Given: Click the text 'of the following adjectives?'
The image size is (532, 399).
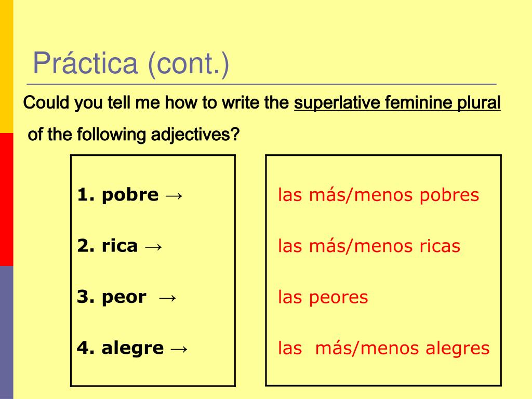Looking at the screenshot, I should [x=134, y=135].
